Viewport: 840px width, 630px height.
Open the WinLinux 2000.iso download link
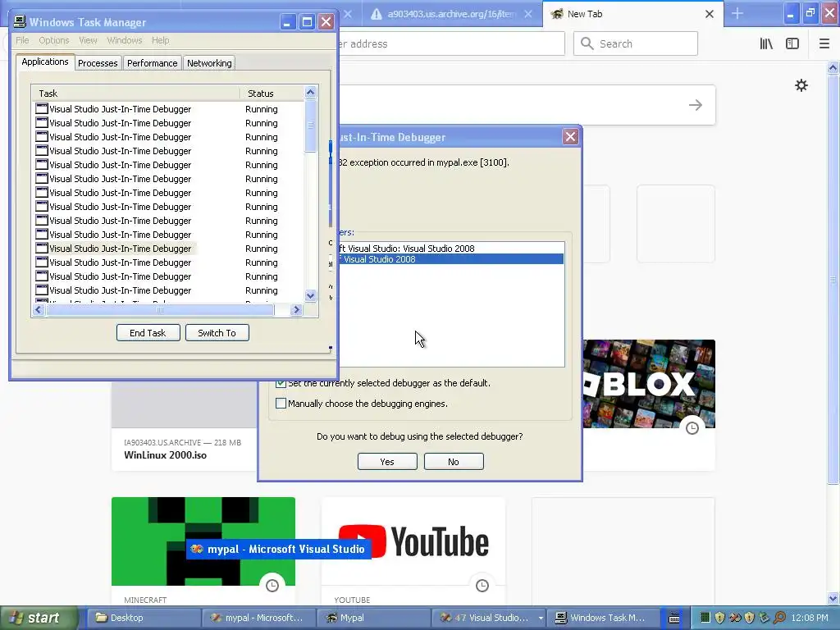(165, 454)
